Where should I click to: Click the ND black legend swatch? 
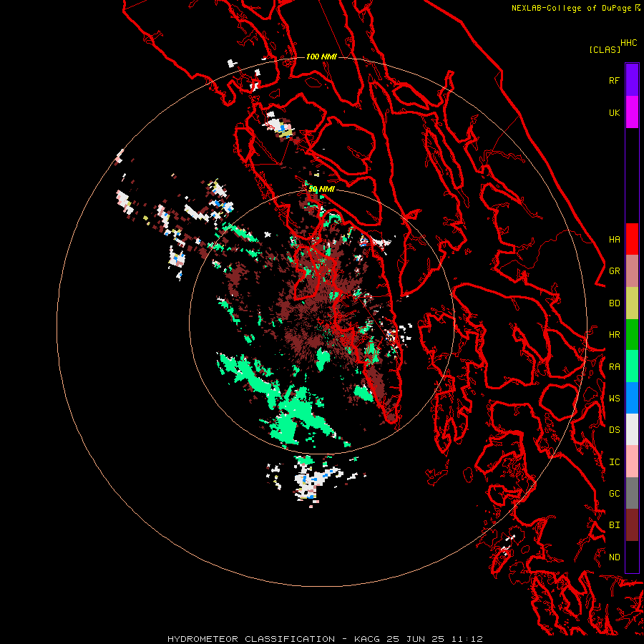tap(632, 557)
